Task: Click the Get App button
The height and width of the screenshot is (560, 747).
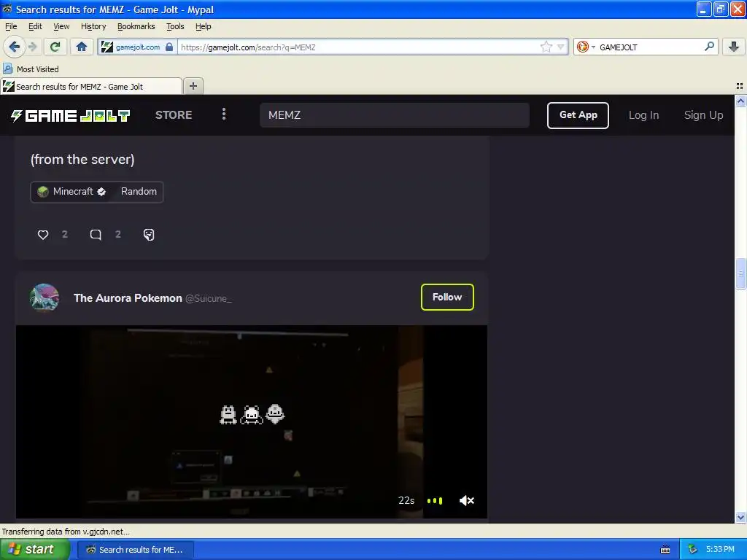Action: click(x=578, y=115)
